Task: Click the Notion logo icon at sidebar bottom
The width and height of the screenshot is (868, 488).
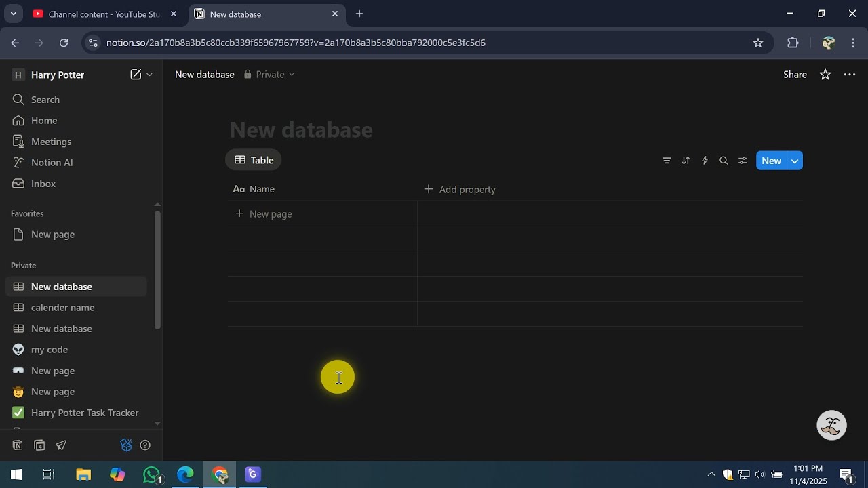Action: [x=18, y=445]
